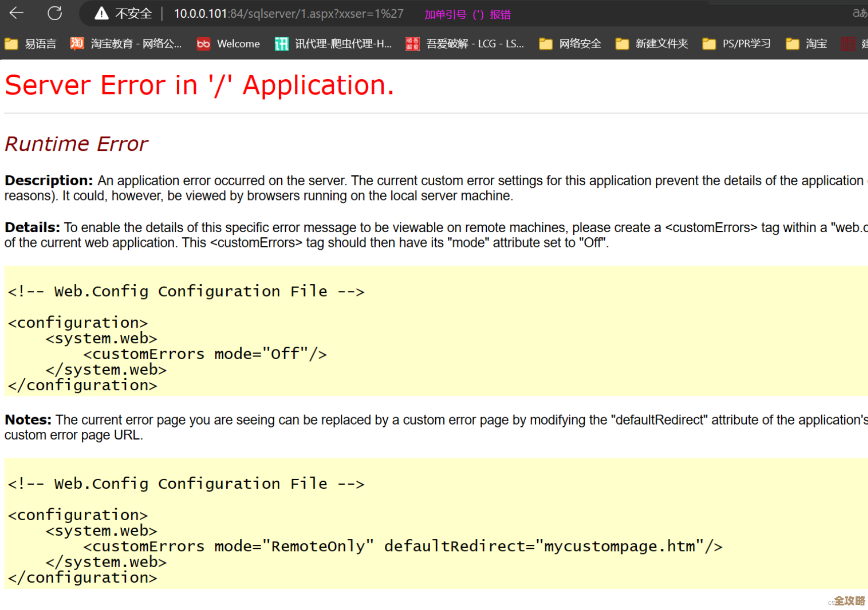Expand the PS/PR学习 bookmark folder
The width and height of the screenshot is (868, 610).
[x=737, y=44]
